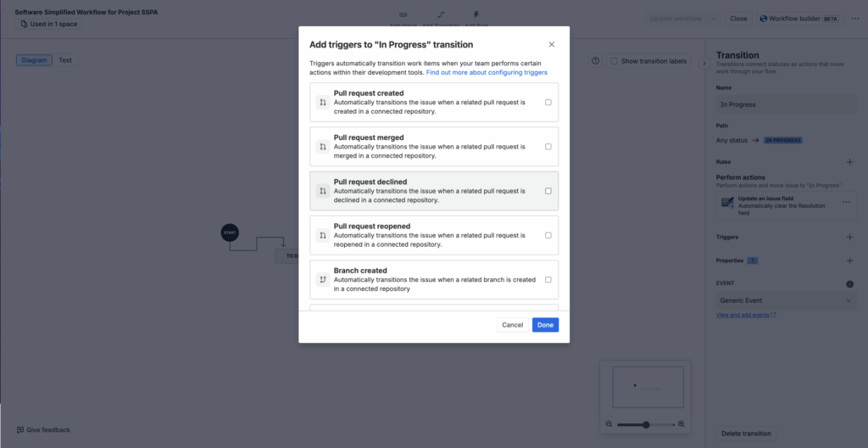868x448 pixels.
Task: Click the zoom out magnifier icon
Action: tap(609, 423)
